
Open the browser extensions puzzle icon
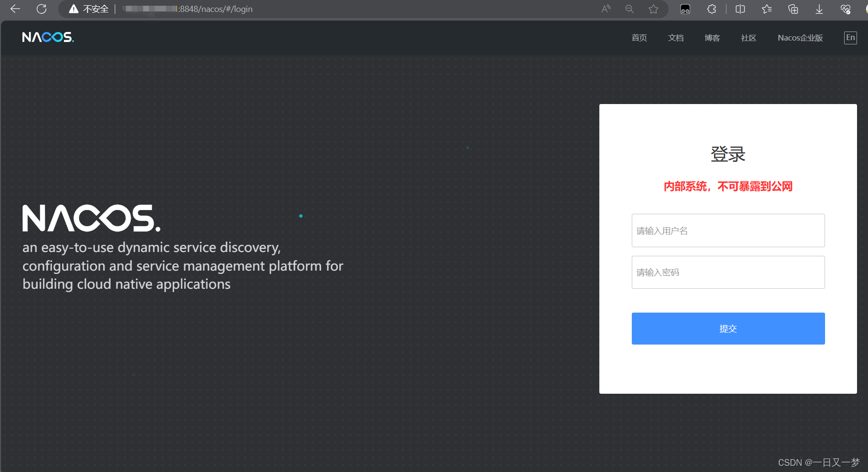(711, 9)
